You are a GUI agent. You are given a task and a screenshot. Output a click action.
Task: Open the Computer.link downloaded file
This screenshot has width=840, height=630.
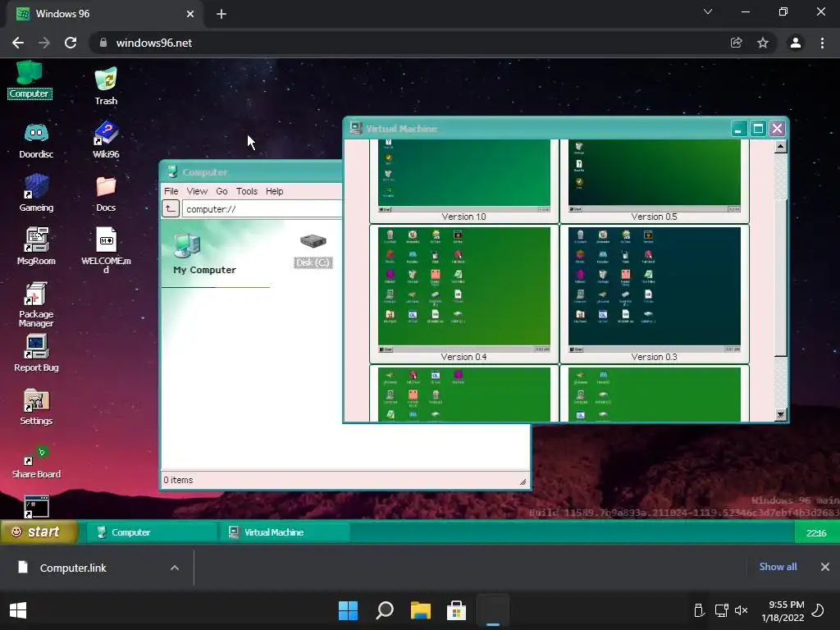(72, 568)
